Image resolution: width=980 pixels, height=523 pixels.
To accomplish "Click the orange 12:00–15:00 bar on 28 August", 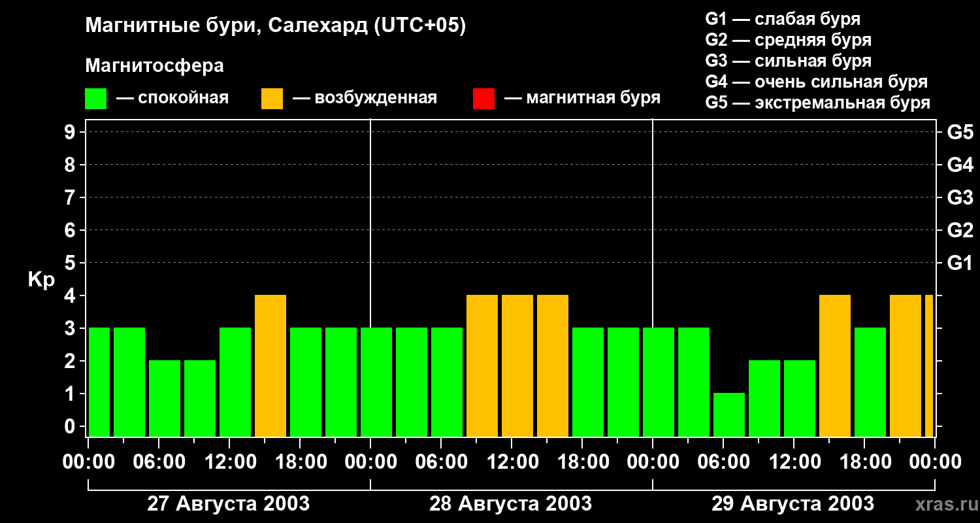I will pyautogui.click(x=517, y=366).
